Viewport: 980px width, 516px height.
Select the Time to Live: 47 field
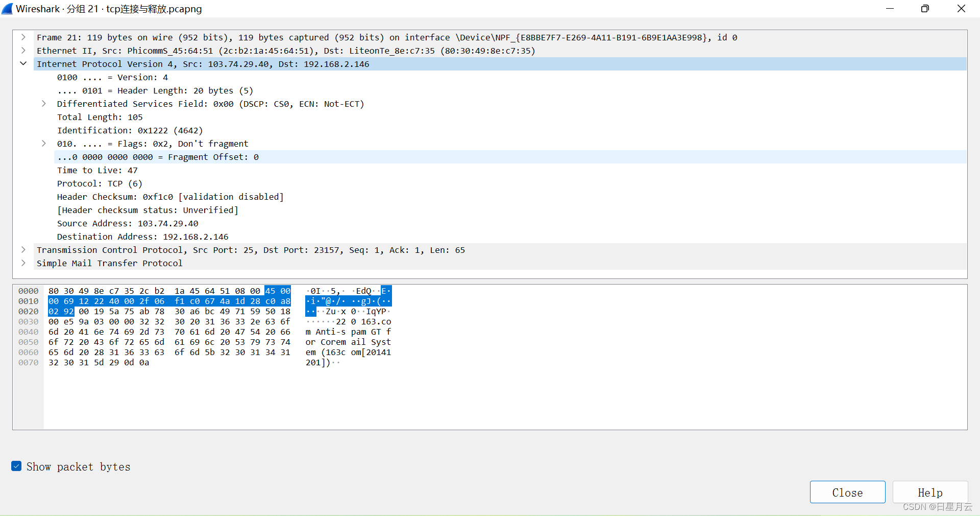pyautogui.click(x=97, y=170)
